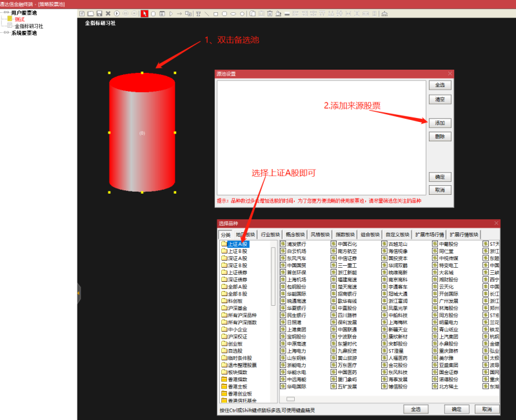
Task: Select the stock 上汽集团
Action: tap(445, 337)
